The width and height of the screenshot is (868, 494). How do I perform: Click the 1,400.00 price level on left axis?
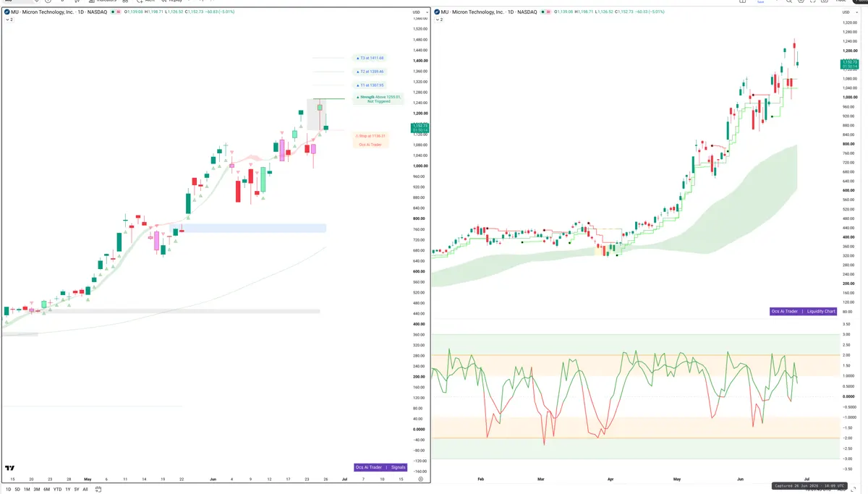coord(420,61)
